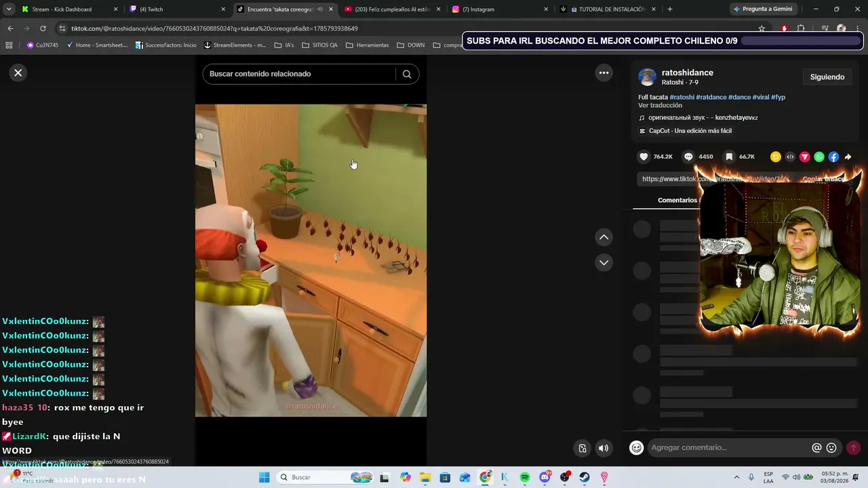The image size is (868, 488).
Task: Open the emoji picker in the comment box
Action: pos(831,448)
